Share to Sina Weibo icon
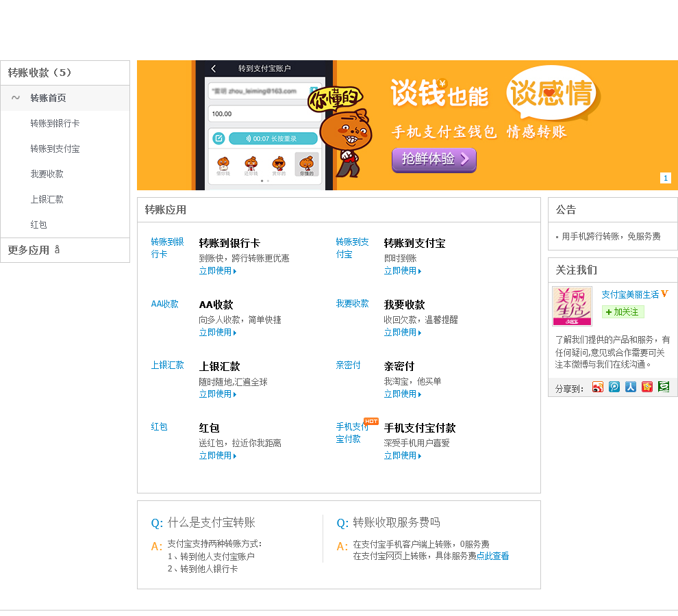The width and height of the screenshot is (678, 616). coord(598,387)
